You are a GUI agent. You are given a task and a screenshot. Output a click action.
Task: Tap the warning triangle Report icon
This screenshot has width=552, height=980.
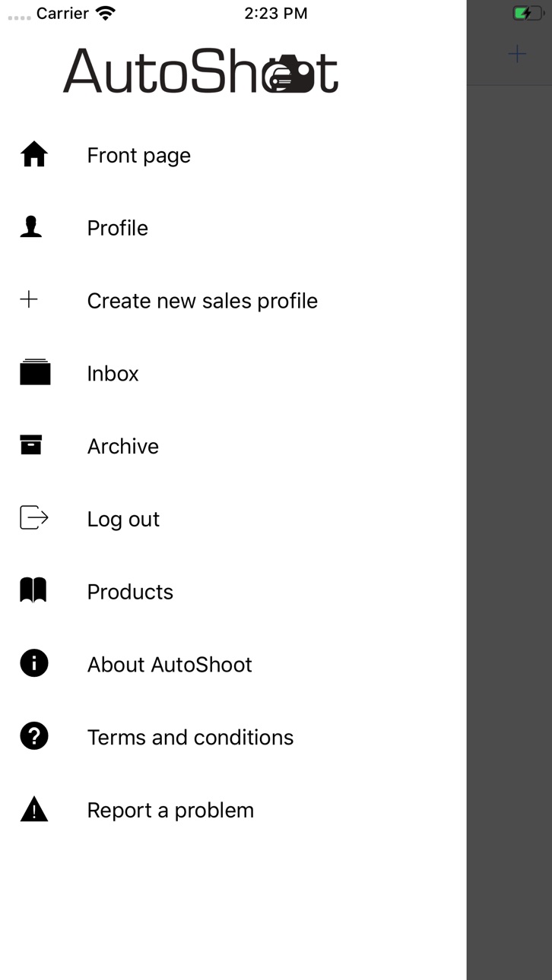point(34,809)
